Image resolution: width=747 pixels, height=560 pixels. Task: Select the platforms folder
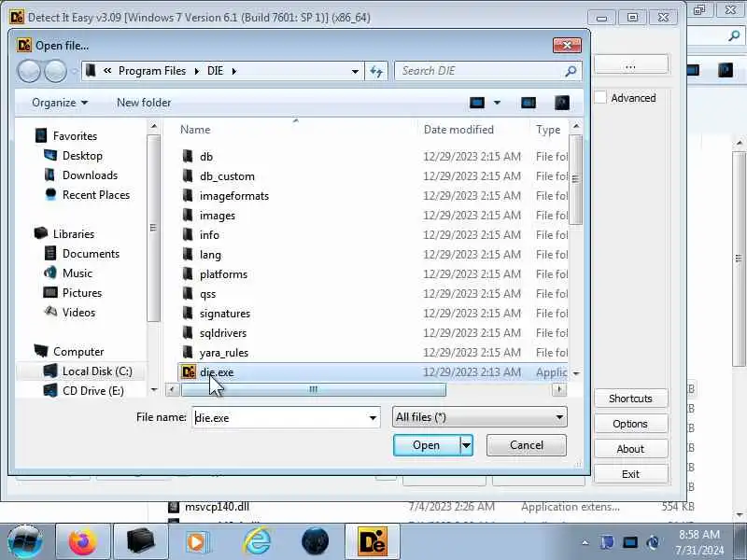(223, 274)
